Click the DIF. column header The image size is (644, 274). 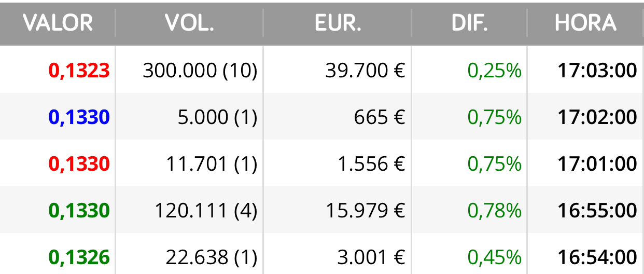pyautogui.click(x=470, y=23)
